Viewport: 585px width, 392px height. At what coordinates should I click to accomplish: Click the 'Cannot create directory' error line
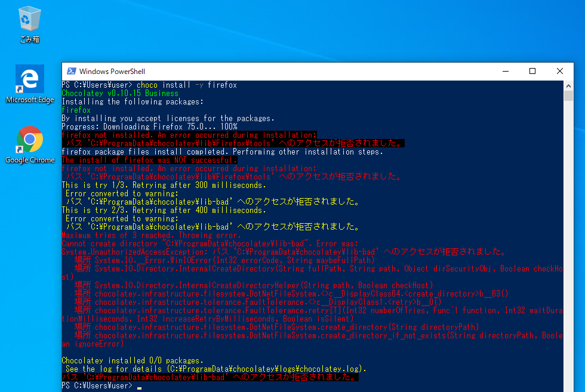pyautogui.click(x=210, y=243)
